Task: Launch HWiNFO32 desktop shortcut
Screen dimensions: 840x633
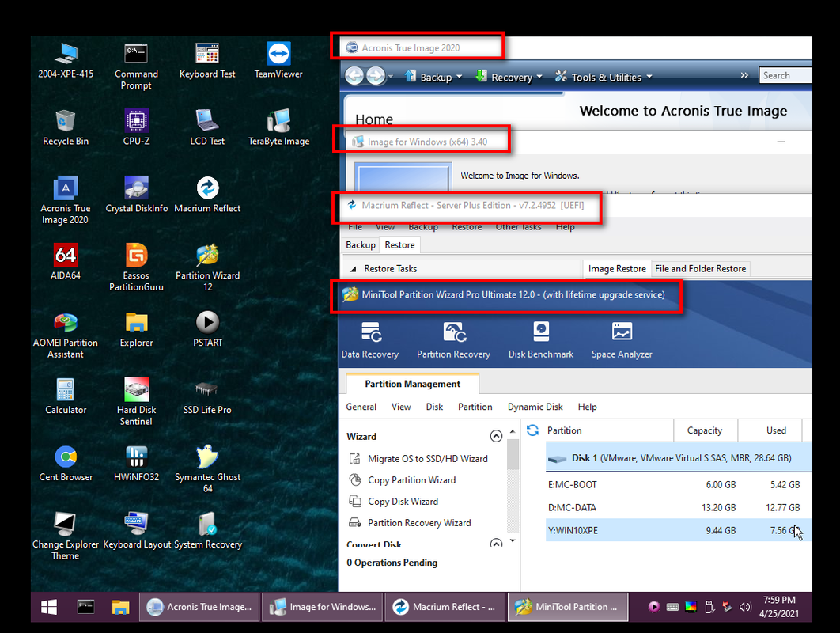Action: [x=136, y=463]
